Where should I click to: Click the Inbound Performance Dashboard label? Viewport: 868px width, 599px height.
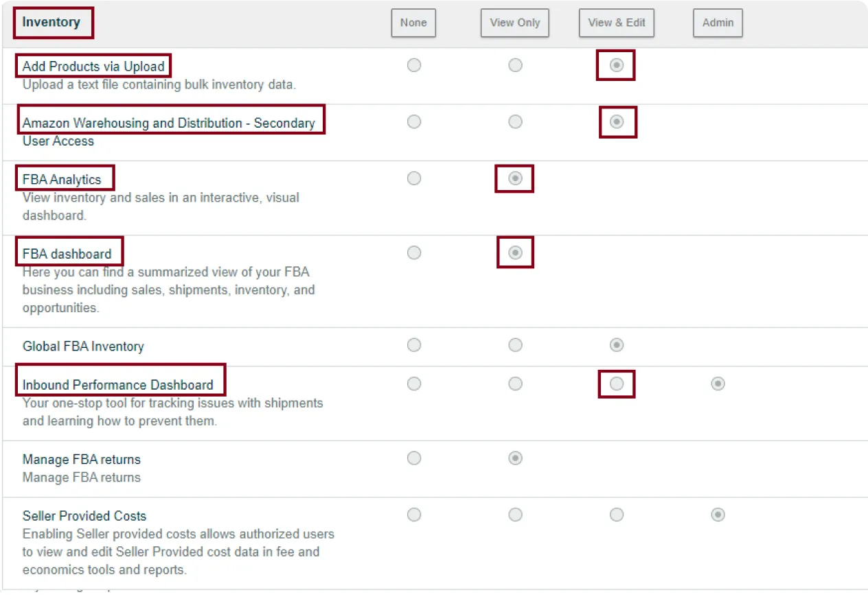tap(118, 385)
